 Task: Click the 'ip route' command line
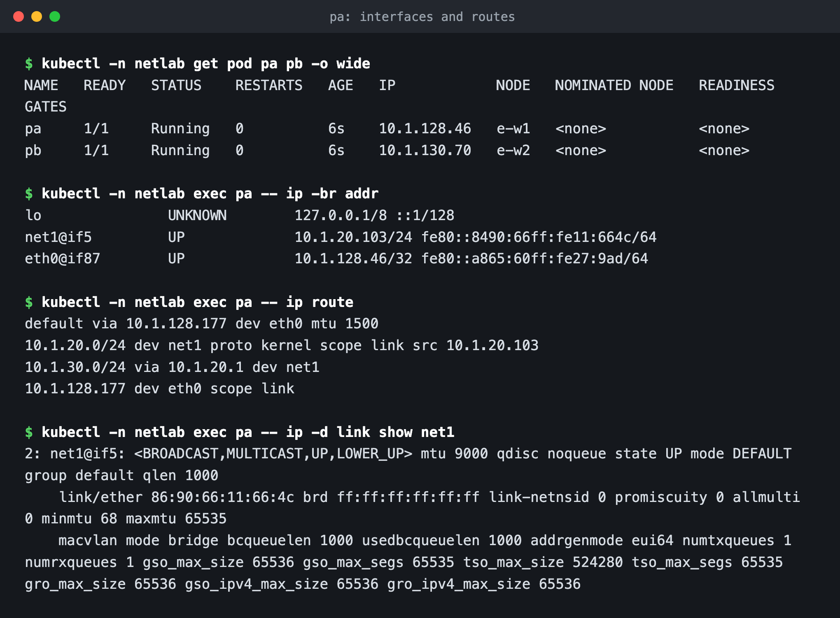(198, 302)
